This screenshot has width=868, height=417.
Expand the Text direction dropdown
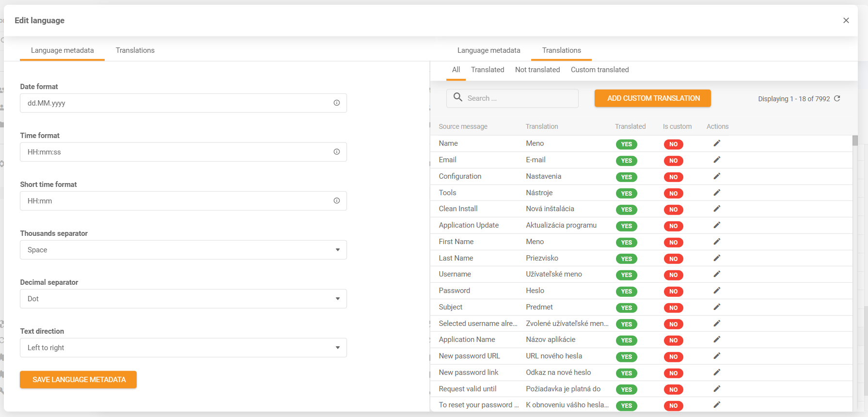pos(183,348)
